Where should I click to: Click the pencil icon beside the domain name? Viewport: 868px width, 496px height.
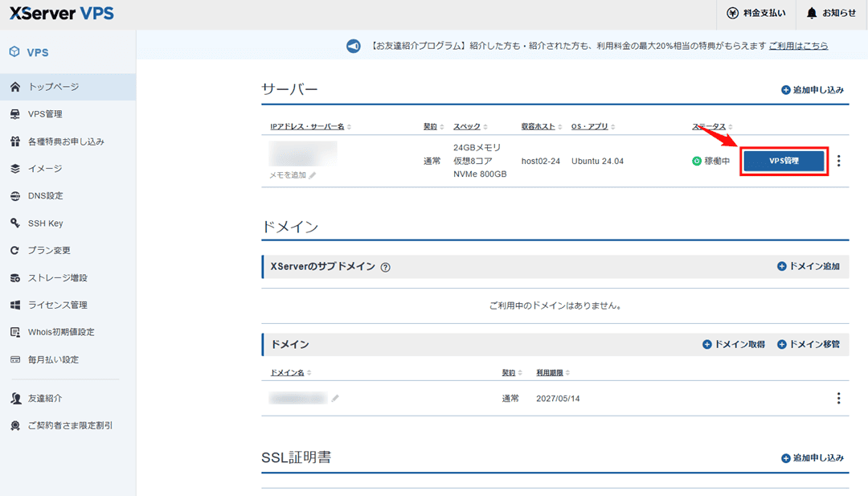[335, 399]
